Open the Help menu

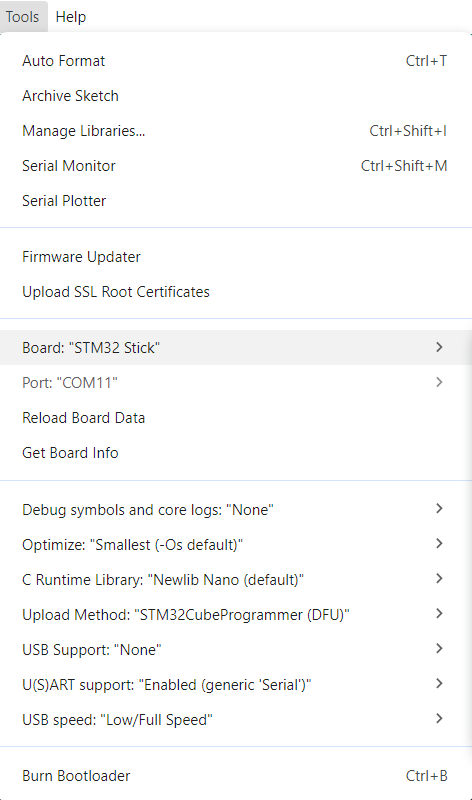[x=70, y=16]
